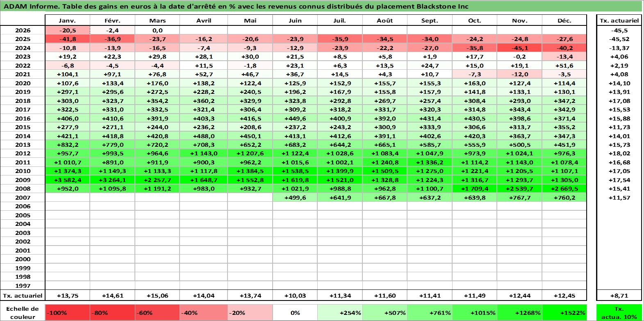Click the +254% light green swatch

click(340, 313)
